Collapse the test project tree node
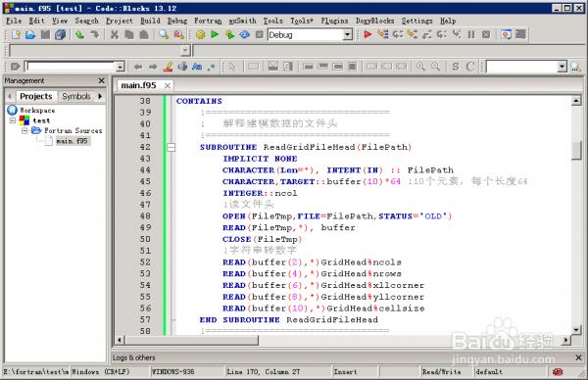The height and width of the screenshot is (380, 588). (x=13, y=120)
